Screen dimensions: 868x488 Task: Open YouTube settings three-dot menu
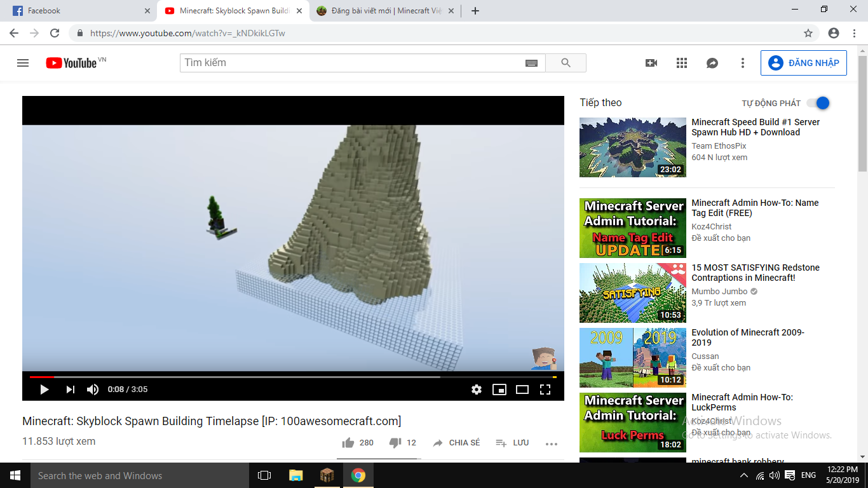[x=743, y=63]
